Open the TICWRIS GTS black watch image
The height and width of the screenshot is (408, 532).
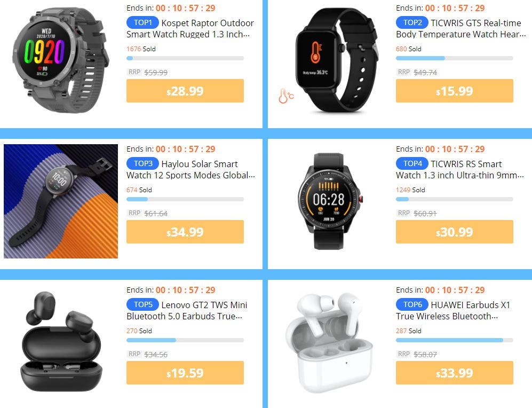337,60
